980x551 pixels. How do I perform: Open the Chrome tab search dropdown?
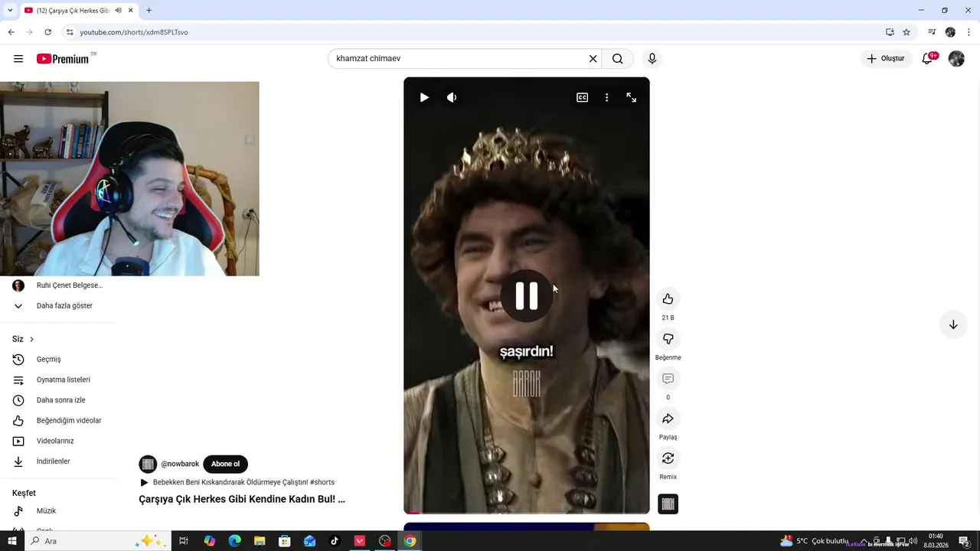[10, 11]
